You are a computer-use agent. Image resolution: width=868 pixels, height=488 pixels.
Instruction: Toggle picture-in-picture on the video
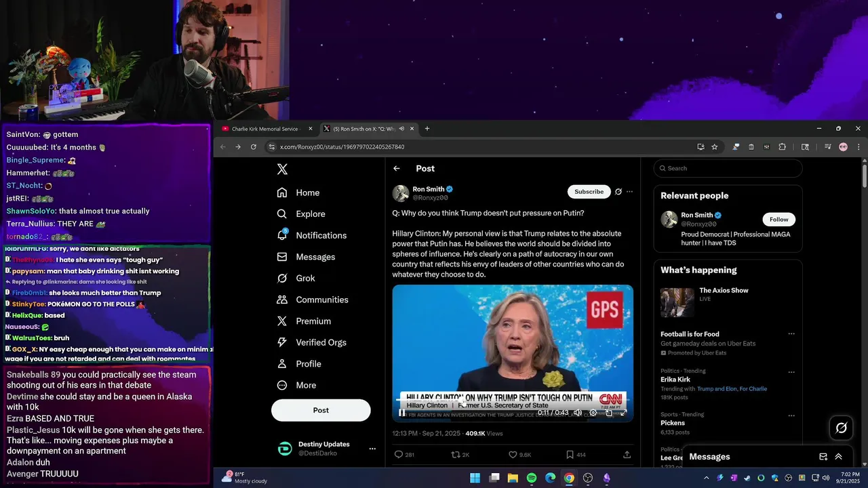609,413
